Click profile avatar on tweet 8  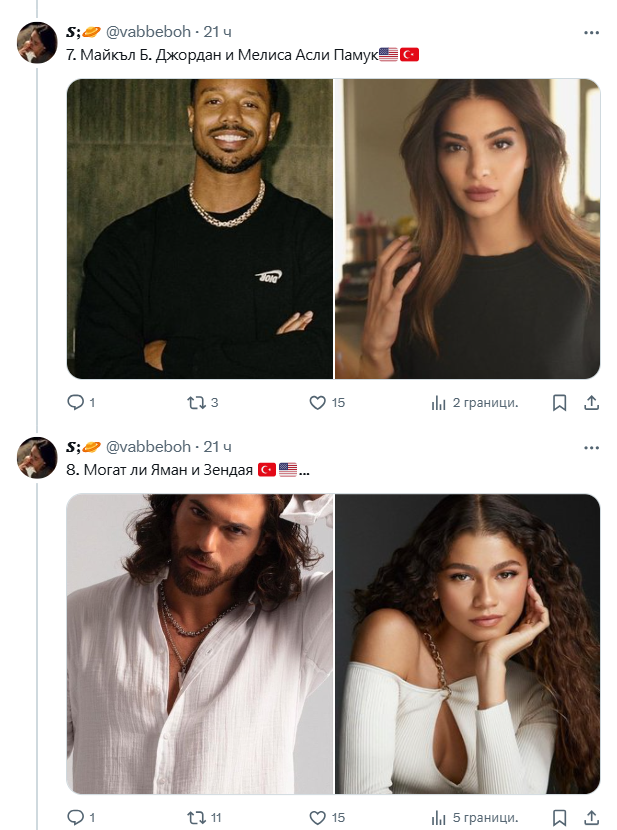[38, 458]
